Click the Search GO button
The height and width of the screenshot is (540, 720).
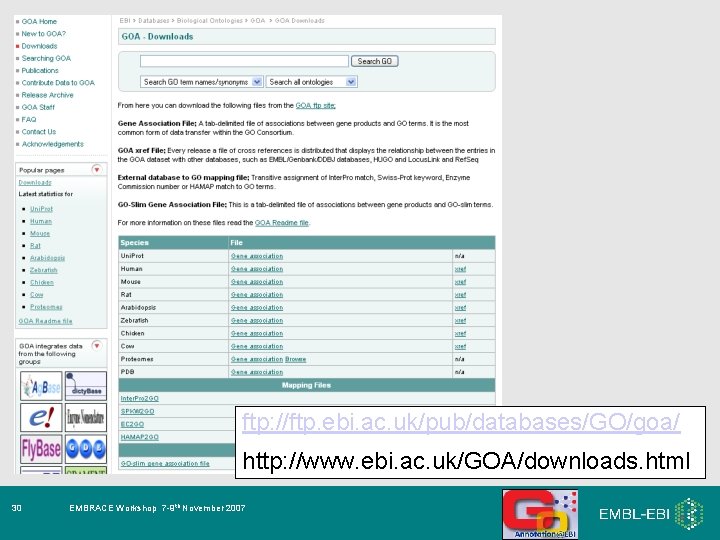tap(374, 61)
